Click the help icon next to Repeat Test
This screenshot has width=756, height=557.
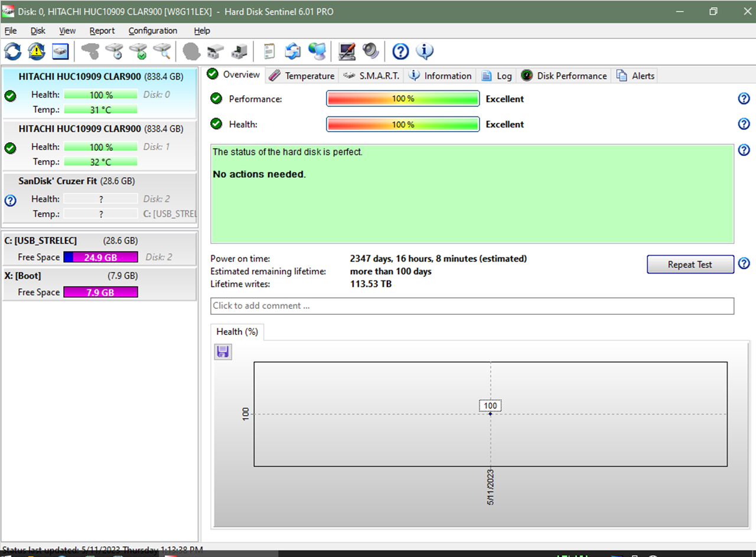point(744,263)
